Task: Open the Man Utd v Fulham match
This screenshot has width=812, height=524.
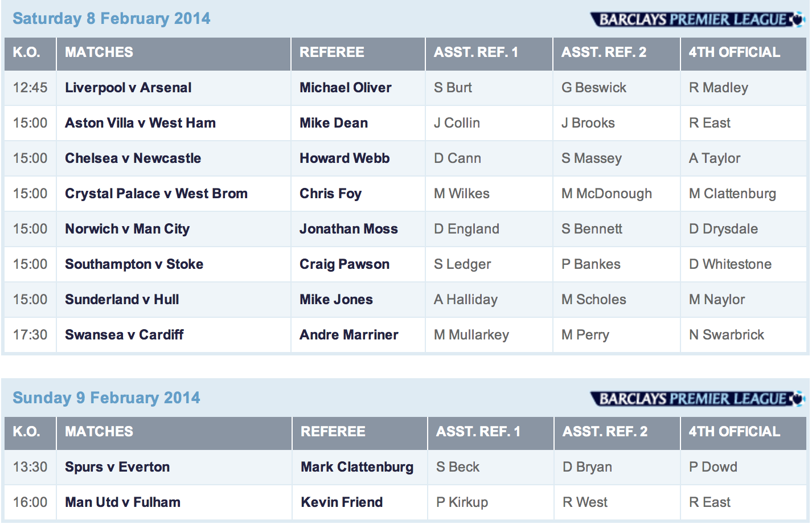Action: pyautogui.click(x=122, y=502)
